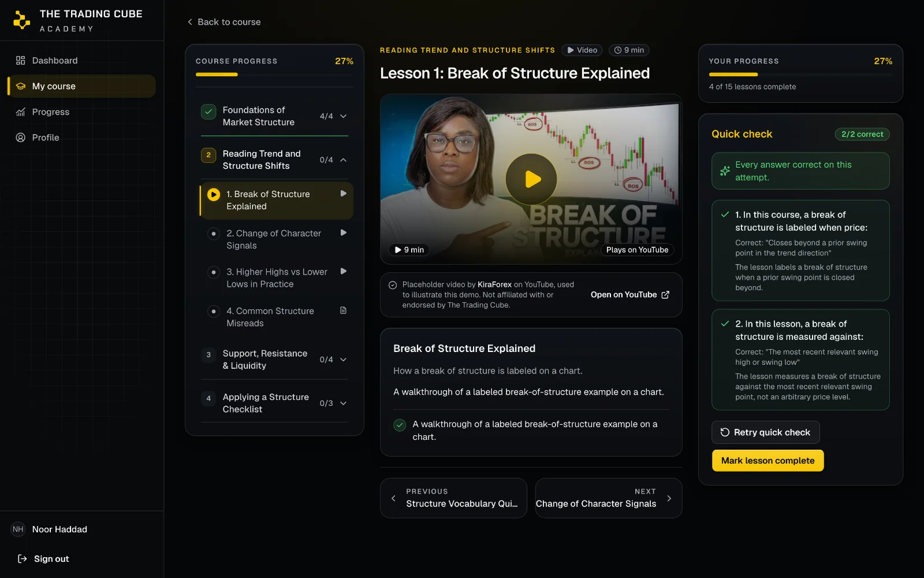Open the Progress sidebar item
This screenshot has width=924, height=578.
click(x=81, y=112)
